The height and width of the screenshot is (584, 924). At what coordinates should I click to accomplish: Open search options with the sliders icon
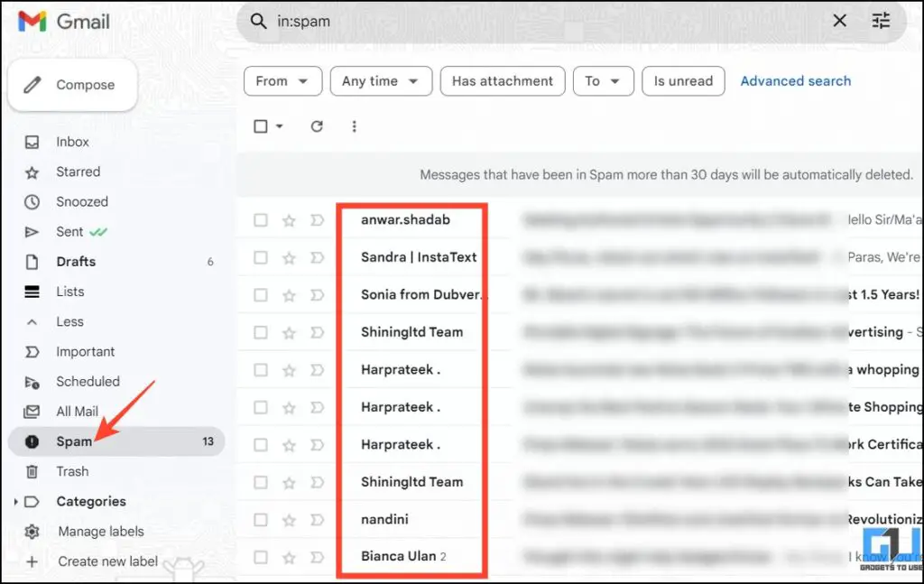pyautogui.click(x=881, y=20)
